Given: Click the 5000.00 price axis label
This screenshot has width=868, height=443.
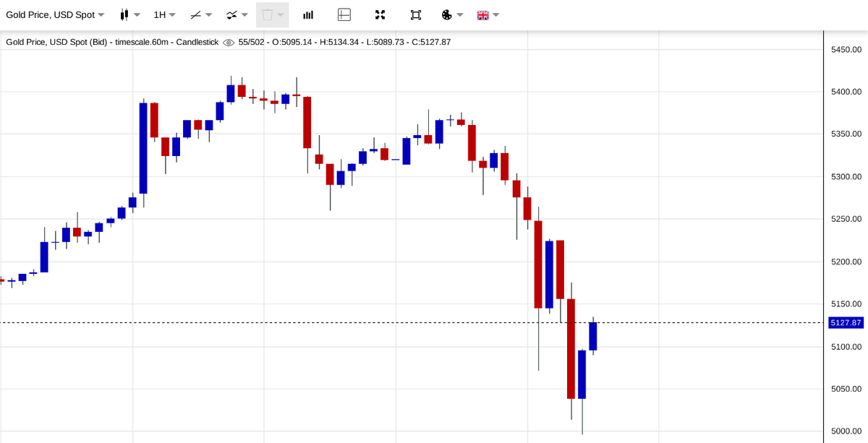Looking at the screenshot, I should coord(846,431).
